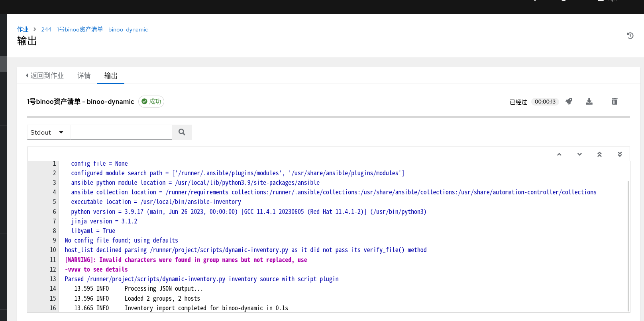The width and height of the screenshot is (644, 321).
Task: Select line 6 python version text
Action: point(249,212)
